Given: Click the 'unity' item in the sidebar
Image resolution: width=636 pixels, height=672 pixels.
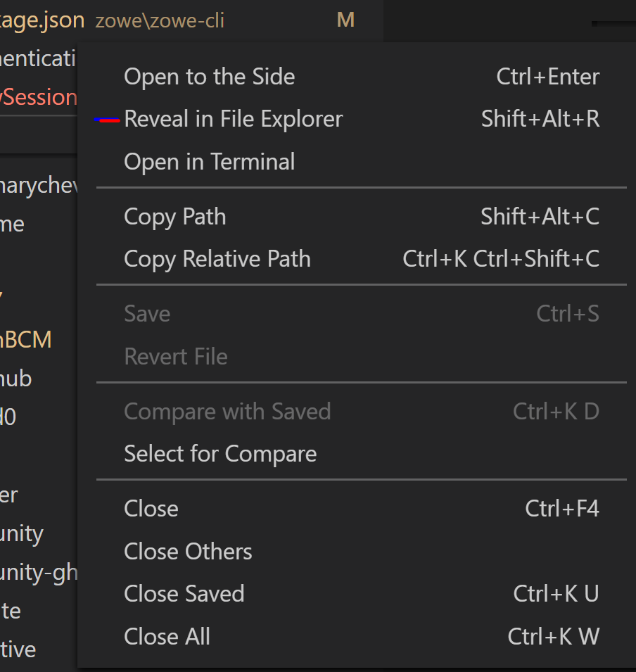Looking at the screenshot, I should pos(22,533).
